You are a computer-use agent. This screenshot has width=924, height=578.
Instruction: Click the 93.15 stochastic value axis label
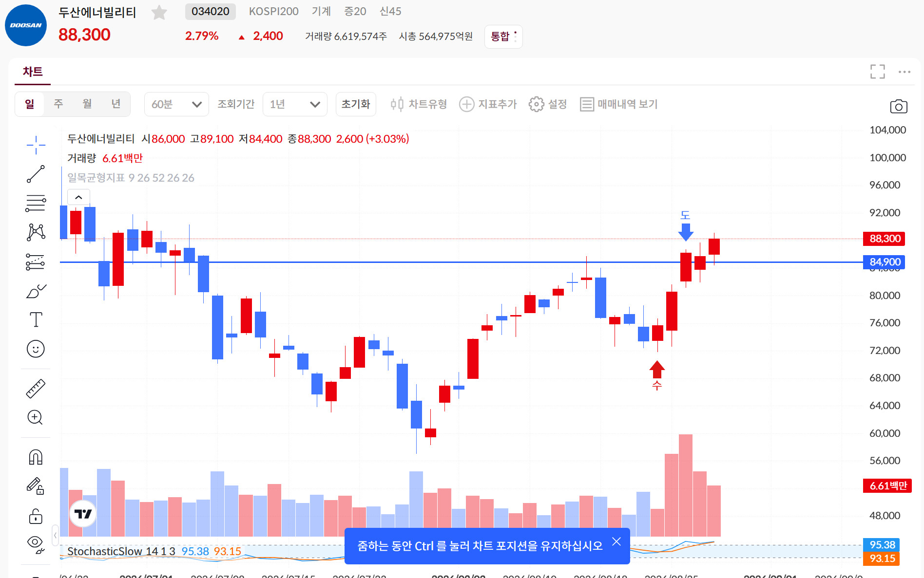(882, 559)
